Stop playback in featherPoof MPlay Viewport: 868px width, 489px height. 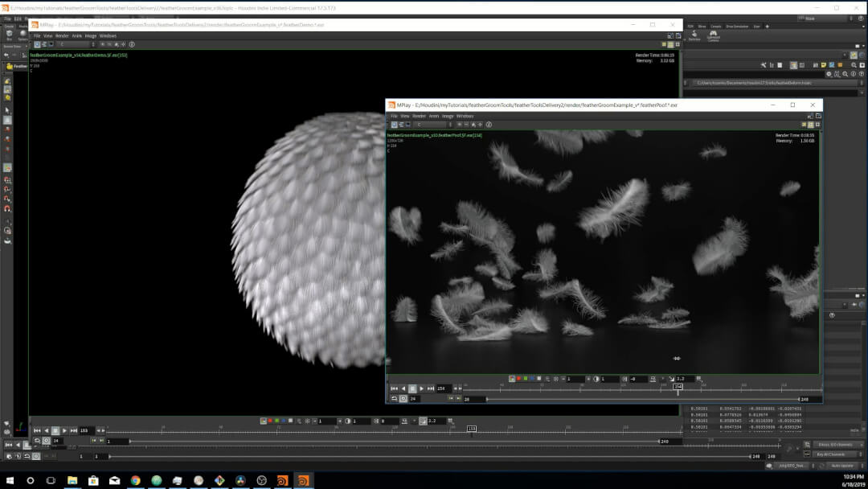tap(412, 388)
